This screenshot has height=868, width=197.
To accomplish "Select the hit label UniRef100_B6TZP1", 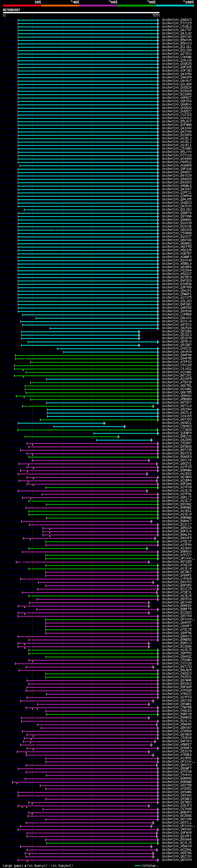I will pyautogui.click(x=177, y=376).
